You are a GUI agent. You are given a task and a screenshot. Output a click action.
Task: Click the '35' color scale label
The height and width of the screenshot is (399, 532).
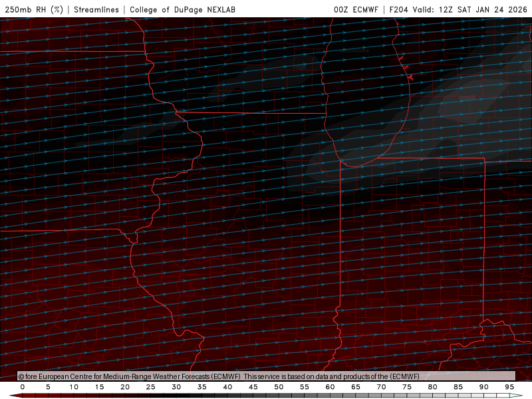(x=202, y=387)
